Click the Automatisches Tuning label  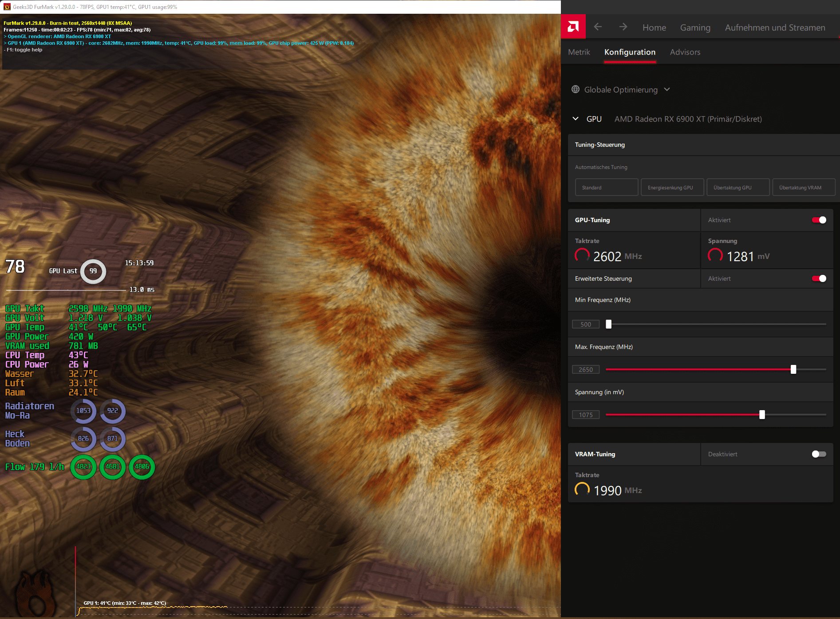[x=601, y=167]
